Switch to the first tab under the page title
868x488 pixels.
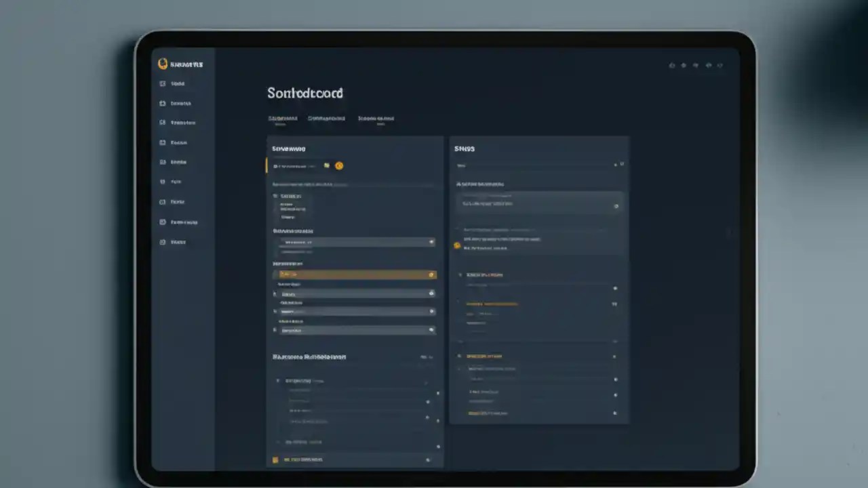pyautogui.click(x=282, y=118)
